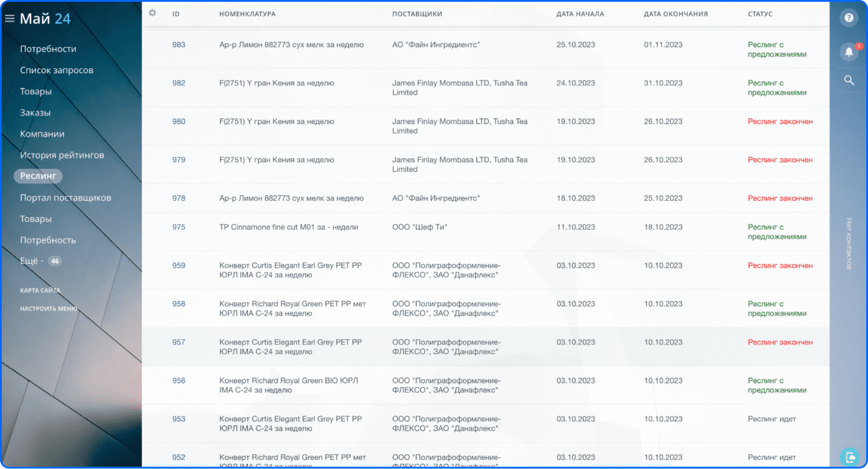Click supplier ООО "Шеф Ти"

click(420, 227)
